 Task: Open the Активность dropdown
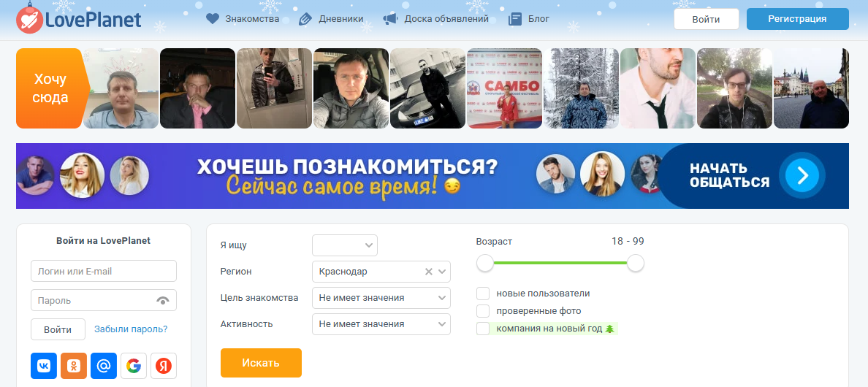coord(381,324)
